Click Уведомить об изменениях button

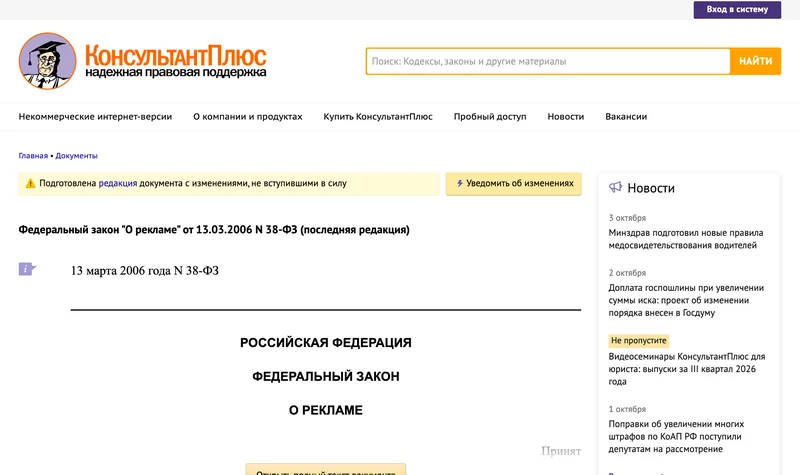point(513,184)
